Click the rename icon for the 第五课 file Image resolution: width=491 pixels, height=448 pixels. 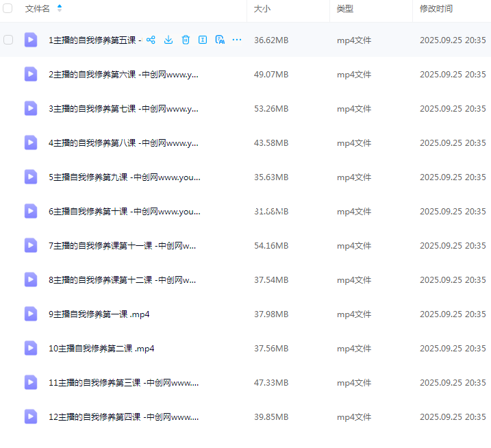click(x=203, y=40)
